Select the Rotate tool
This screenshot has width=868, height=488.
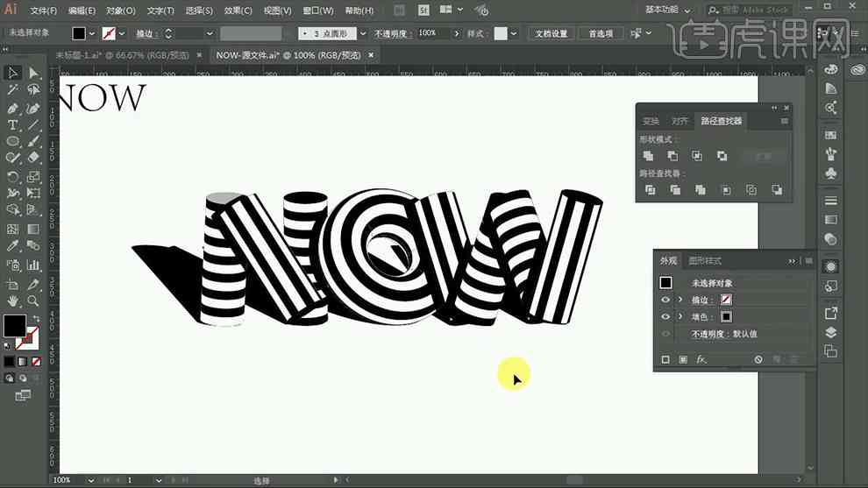(13, 176)
